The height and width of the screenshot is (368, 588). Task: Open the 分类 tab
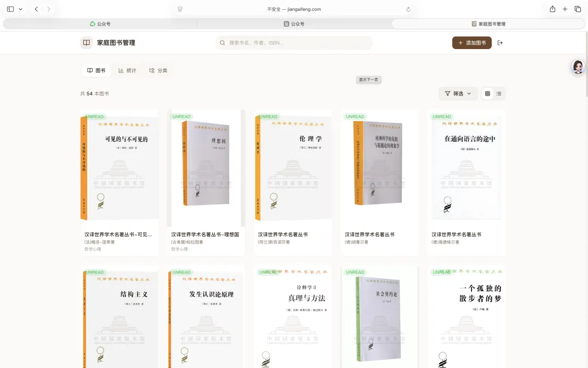click(x=158, y=70)
